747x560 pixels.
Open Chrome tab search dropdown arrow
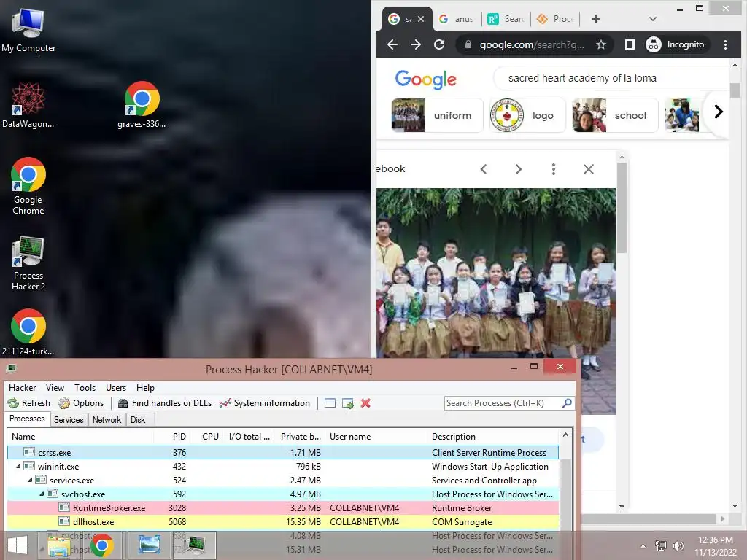(x=653, y=19)
